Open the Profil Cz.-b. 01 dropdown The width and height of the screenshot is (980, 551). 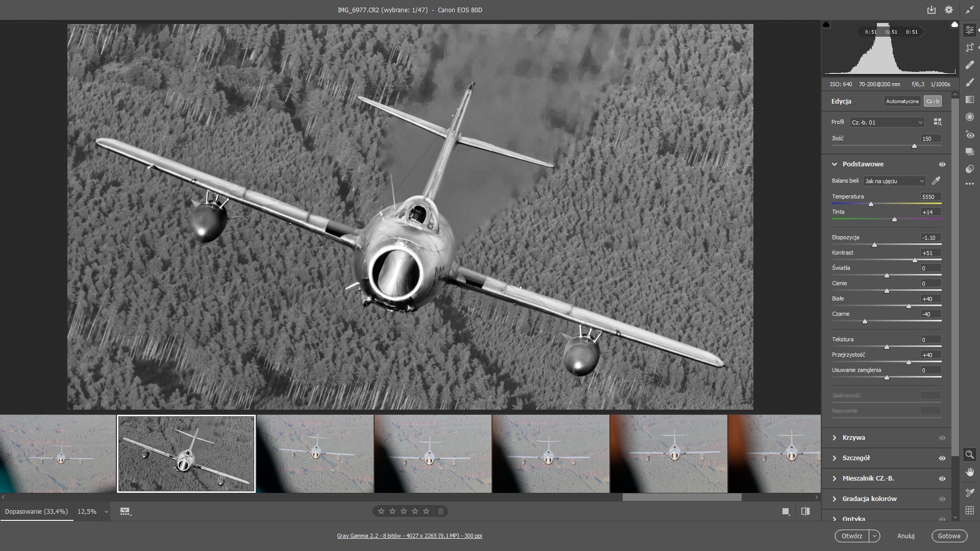pos(887,122)
